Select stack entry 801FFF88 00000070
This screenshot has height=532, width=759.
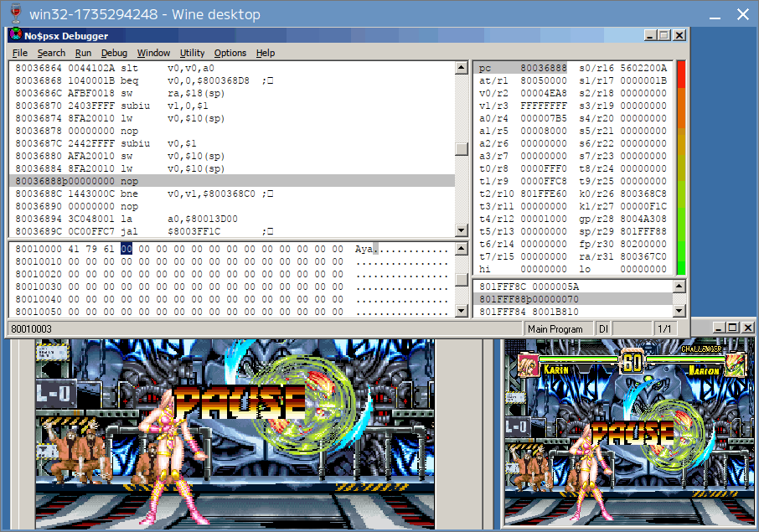(x=573, y=299)
